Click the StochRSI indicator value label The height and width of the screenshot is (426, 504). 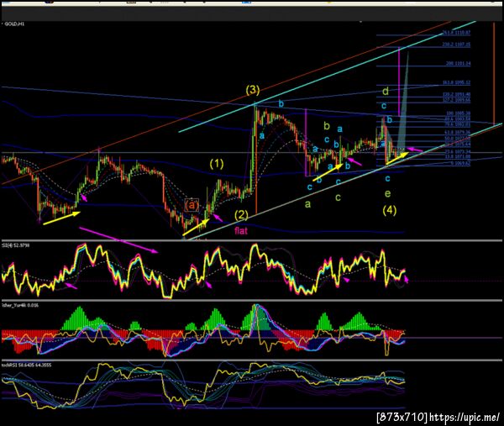[26, 366]
